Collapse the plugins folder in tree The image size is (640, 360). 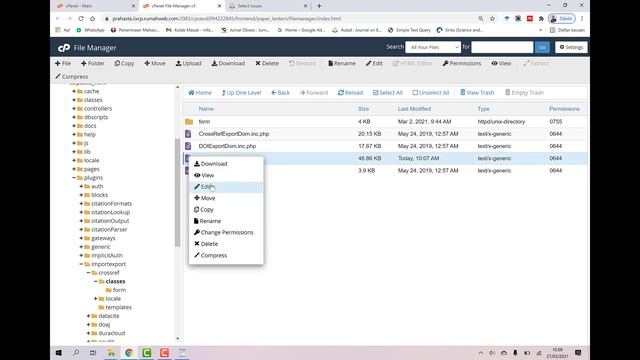click(x=74, y=178)
